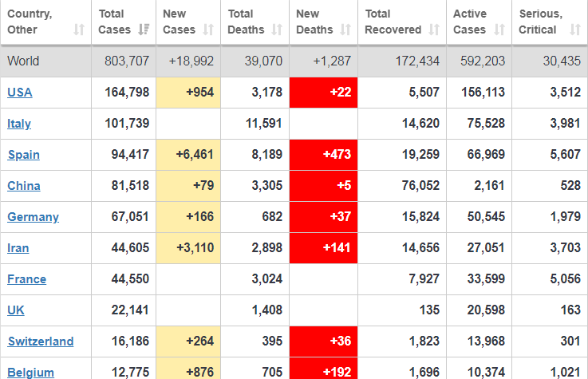This screenshot has width=588, height=379.
Task: Open the Iran country link
Action: coord(18,248)
